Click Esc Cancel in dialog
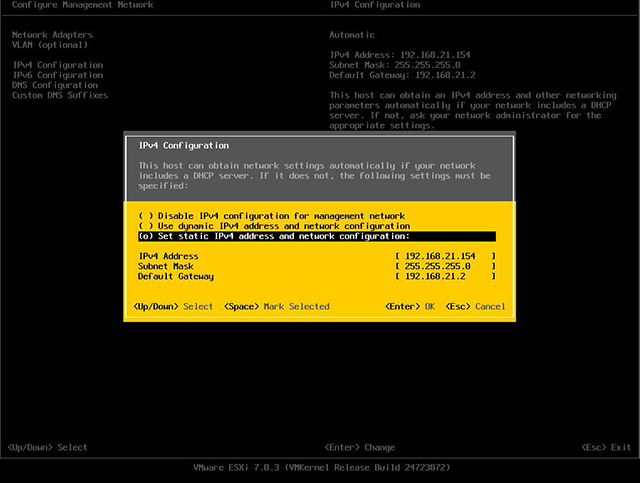Screen dimensions: 640x483 (476, 307)
